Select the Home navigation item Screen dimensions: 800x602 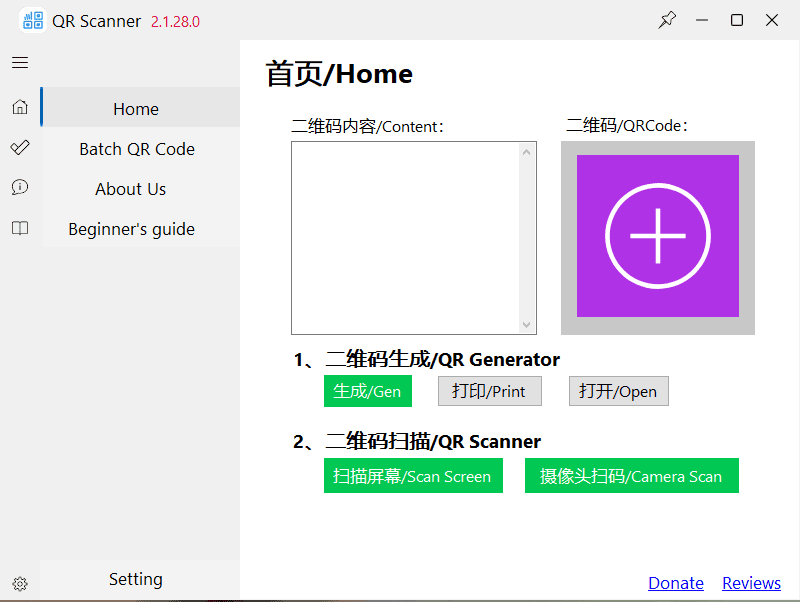(141, 107)
